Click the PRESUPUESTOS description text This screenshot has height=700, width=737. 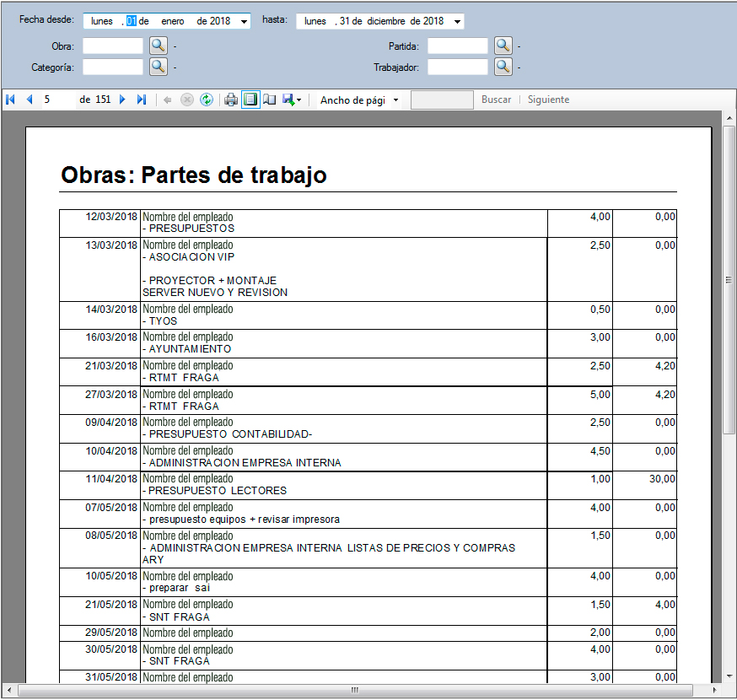click(x=191, y=229)
